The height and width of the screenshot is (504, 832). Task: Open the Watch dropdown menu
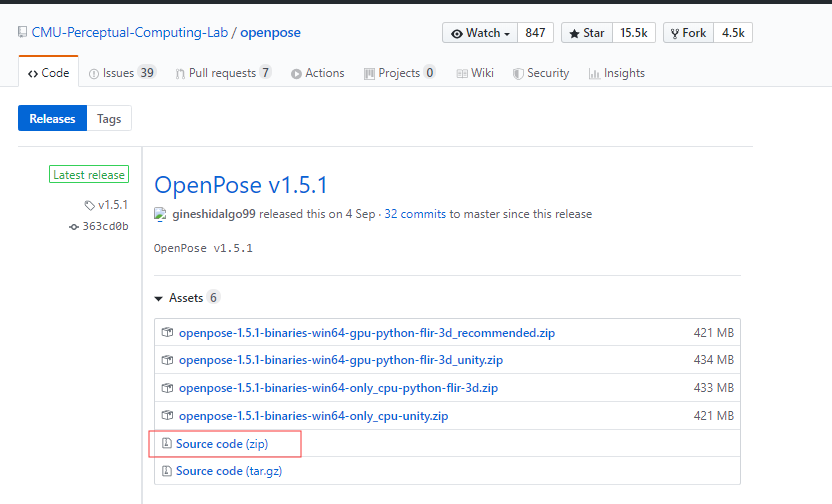click(480, 33)
